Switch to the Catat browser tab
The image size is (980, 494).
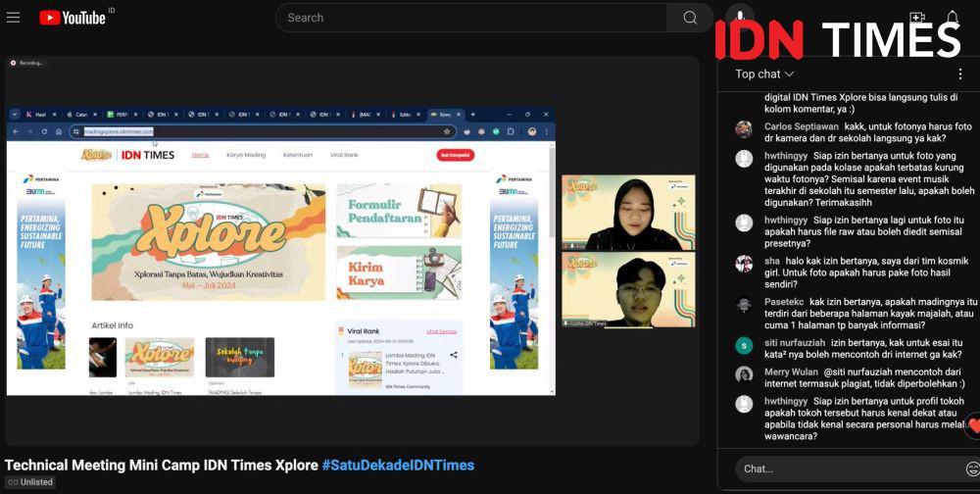click(82, 115)
